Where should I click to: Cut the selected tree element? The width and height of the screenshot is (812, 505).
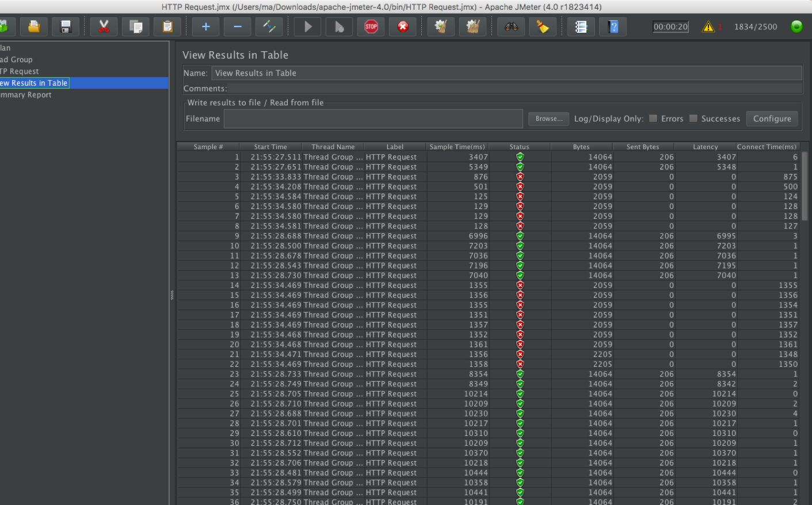point(104,26)
